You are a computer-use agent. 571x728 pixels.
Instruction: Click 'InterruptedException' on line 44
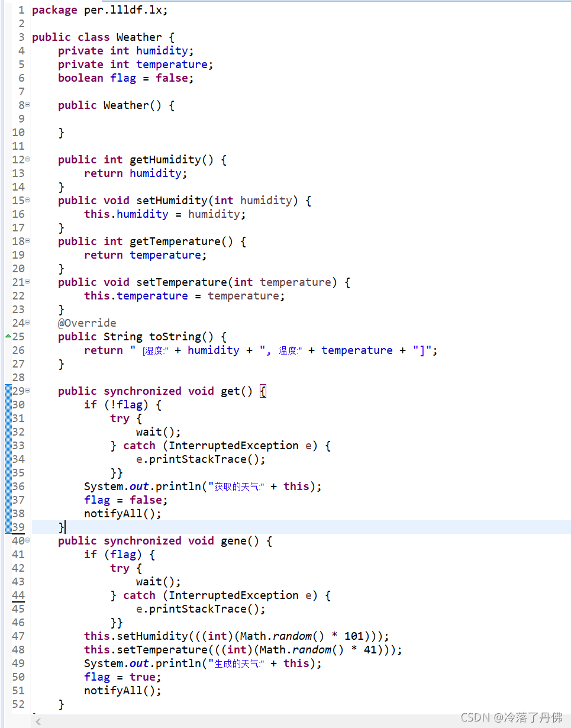(x=234, y=595)
